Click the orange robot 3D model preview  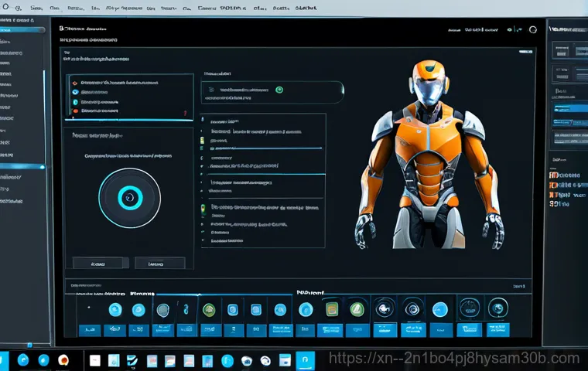click(x=429, y=155)
